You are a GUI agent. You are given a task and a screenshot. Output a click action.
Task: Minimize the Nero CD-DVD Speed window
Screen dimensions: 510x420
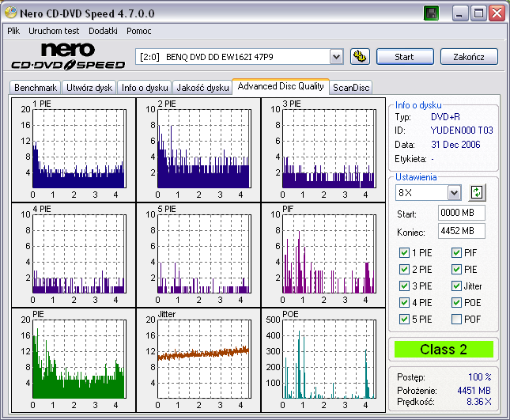(x=460, y=13)
